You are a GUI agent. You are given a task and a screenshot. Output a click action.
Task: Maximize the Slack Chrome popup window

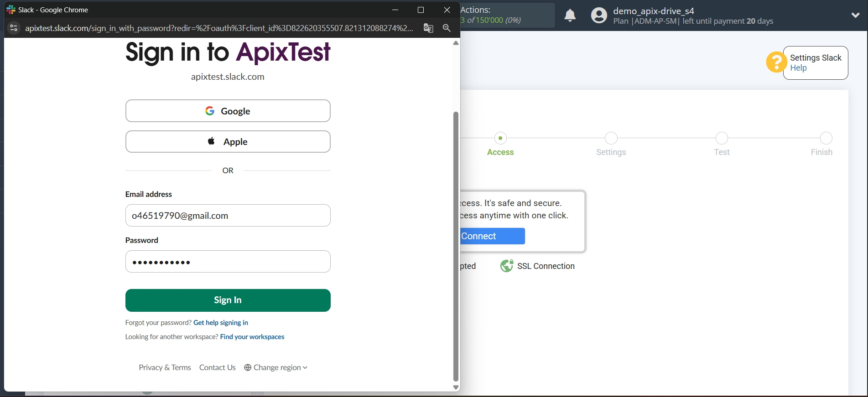421,10
